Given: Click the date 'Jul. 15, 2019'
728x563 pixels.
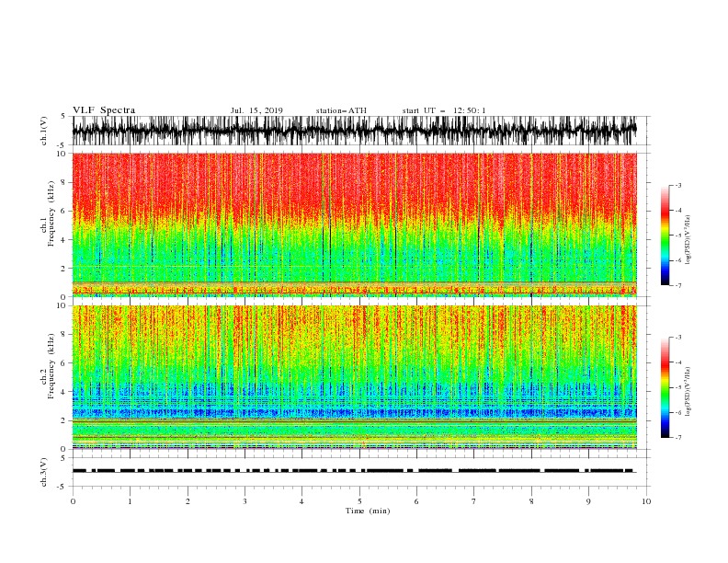Looking at the screenshot, I should click(256, 110).
